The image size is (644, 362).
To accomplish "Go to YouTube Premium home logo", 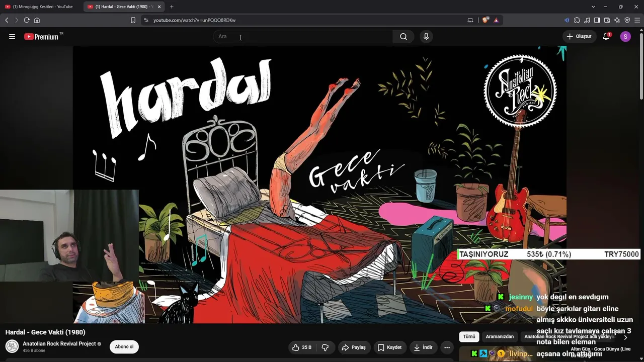I will (41, 36).
